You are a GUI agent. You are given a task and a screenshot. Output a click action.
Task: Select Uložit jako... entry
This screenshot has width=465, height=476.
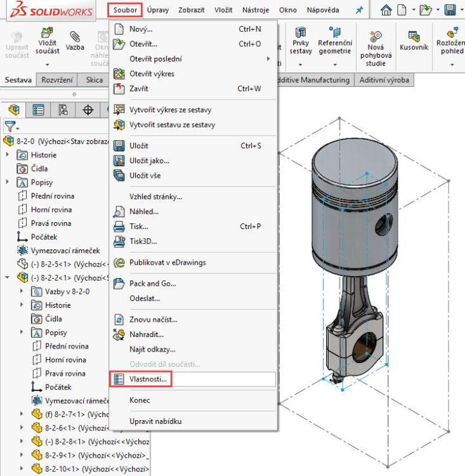pos(193,161)
